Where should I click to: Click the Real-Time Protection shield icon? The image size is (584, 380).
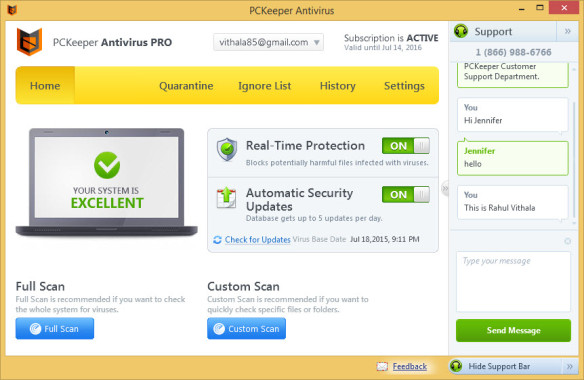(x=227, y=149)
